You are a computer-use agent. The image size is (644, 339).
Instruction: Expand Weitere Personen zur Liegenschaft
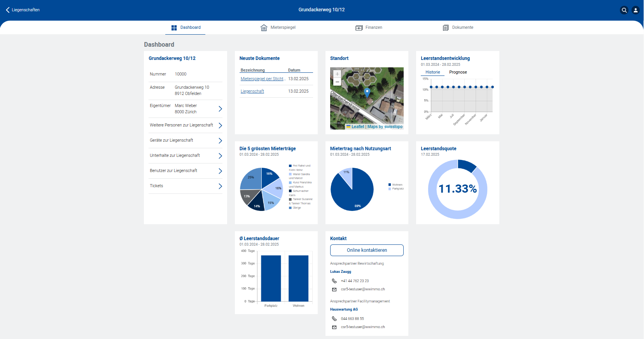(185, 125)
